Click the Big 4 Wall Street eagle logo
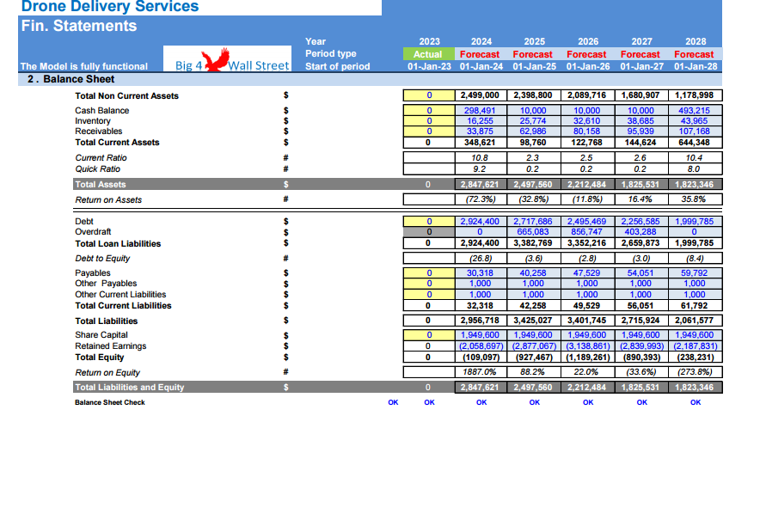 click(x=227, y=59)
